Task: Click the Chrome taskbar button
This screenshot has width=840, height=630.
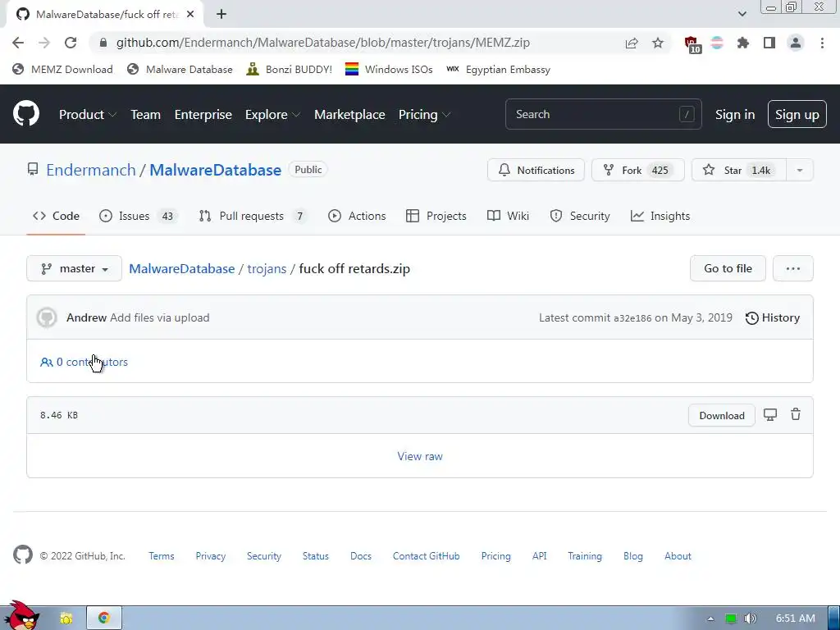Action: coord(104,618)
